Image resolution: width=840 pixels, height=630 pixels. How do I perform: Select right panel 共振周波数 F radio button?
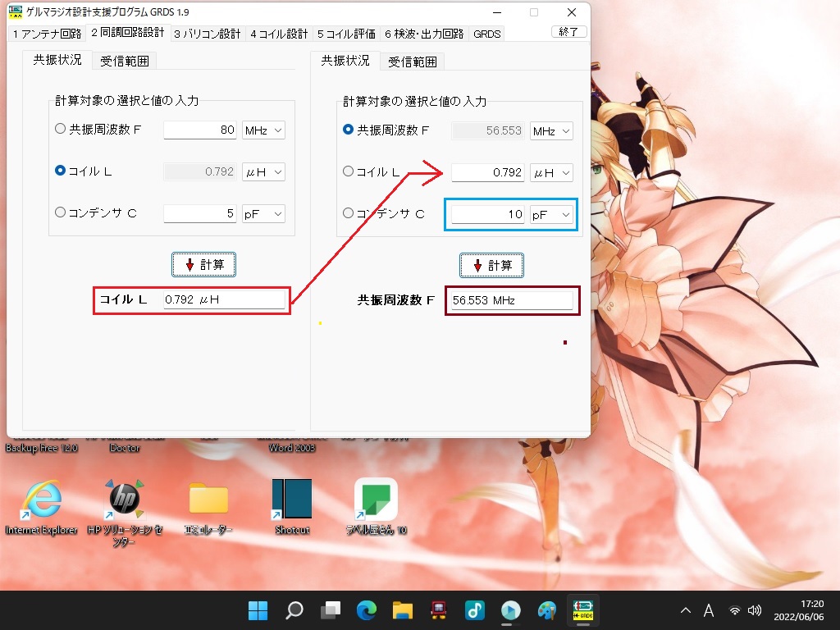[x=348, y=130]
